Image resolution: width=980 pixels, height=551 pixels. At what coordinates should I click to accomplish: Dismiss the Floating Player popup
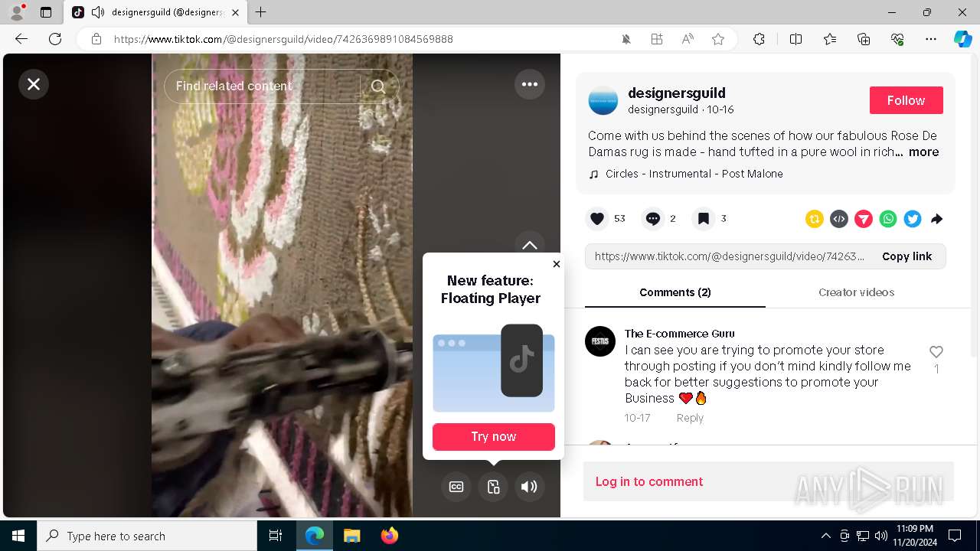point(557,264)
